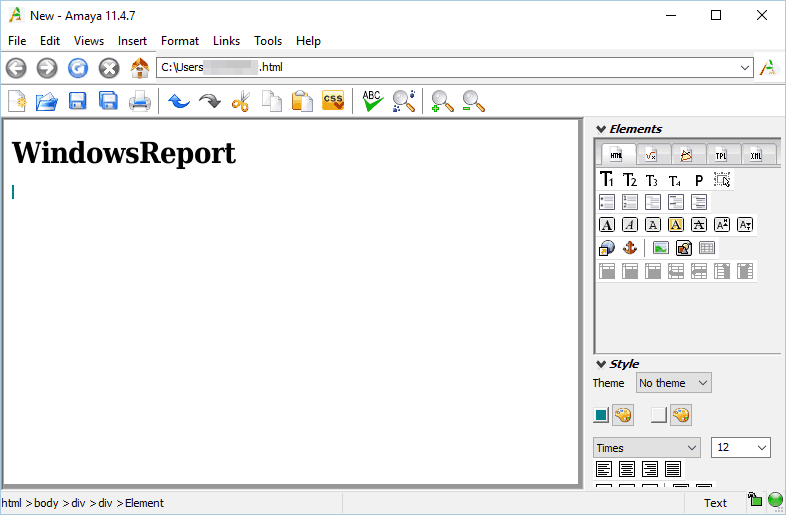Stop loading with the X button
Screen dimensions: 786x515
pyautogui.click(x=109, y=68)
